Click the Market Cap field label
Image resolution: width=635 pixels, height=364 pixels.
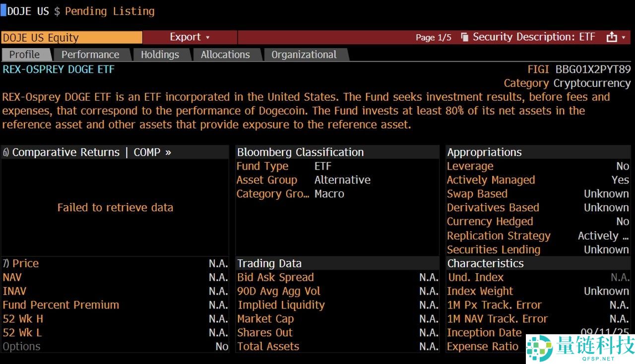click(x=265, y=319)
